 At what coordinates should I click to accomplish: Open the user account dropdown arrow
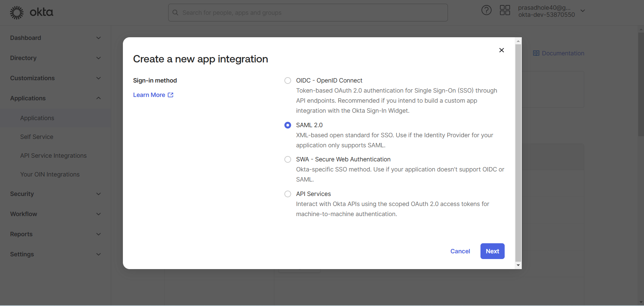point(583,11)
